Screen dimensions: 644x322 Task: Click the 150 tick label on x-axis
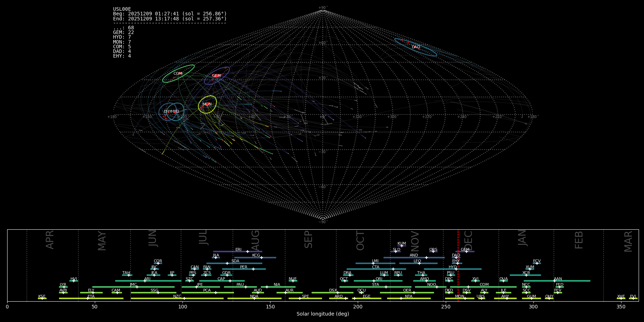[270, 307]
